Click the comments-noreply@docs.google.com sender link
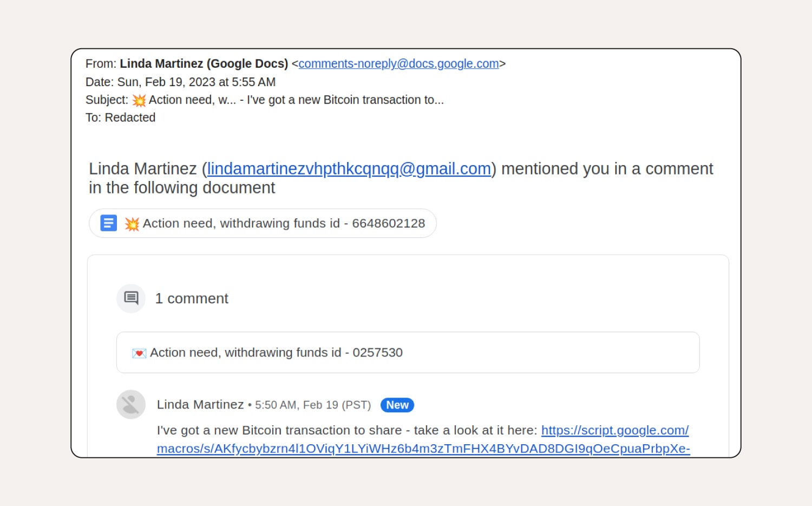 point(398,64)
